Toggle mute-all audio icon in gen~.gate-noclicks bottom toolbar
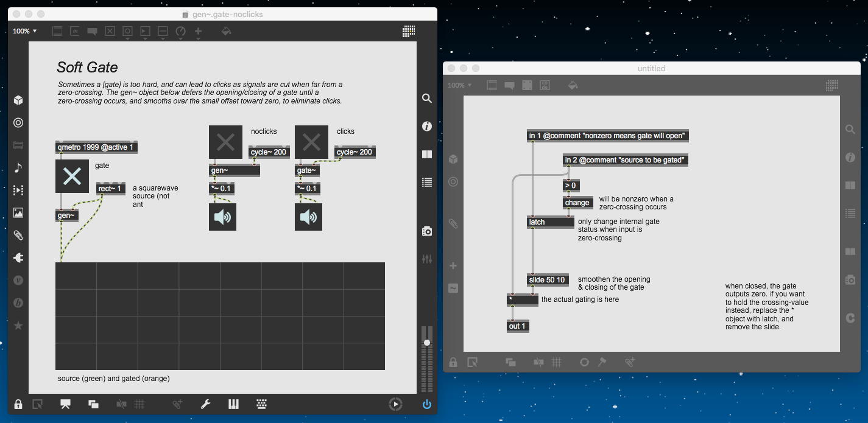Image resolution: width=868 pixels, height=423 pixels. click(x=121, y=404)
